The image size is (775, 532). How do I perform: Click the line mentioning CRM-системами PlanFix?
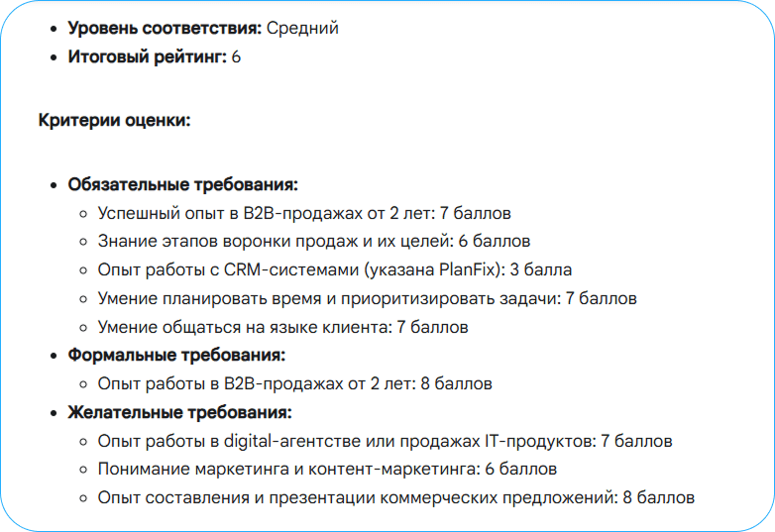click(335, 269)
